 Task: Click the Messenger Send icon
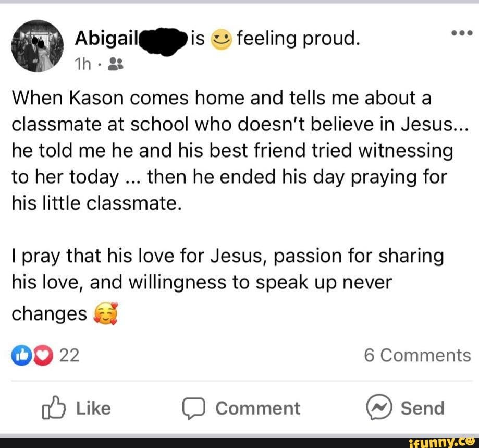[x=378, y=408]
